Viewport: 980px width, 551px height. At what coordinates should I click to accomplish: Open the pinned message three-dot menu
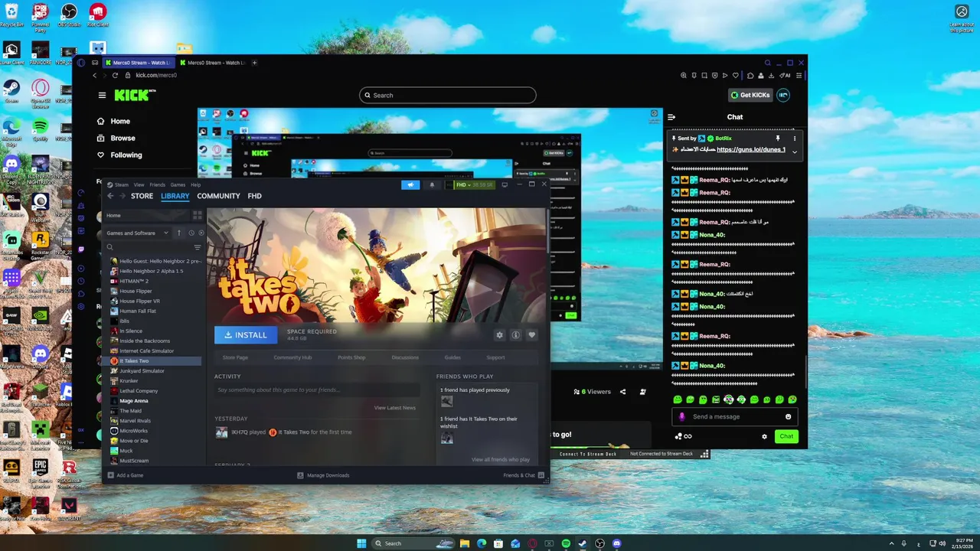(794, 139)
